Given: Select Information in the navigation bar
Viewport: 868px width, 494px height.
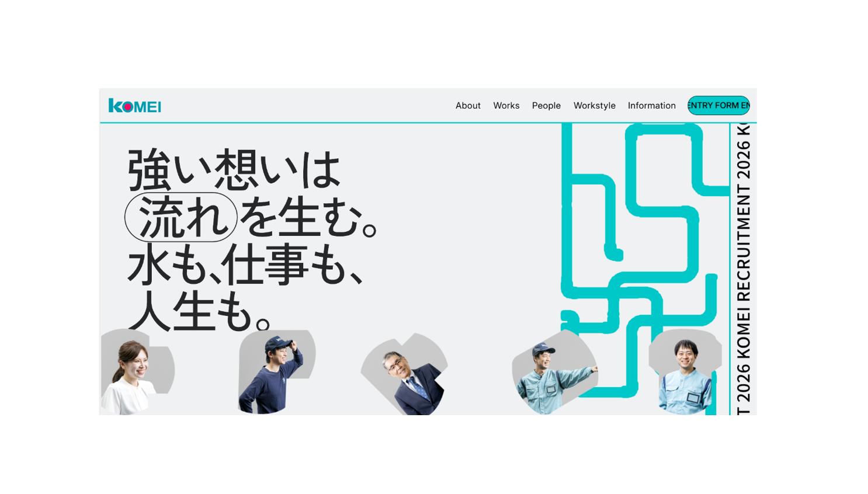Looking at the screenshot, I should (x=651, y=106).
